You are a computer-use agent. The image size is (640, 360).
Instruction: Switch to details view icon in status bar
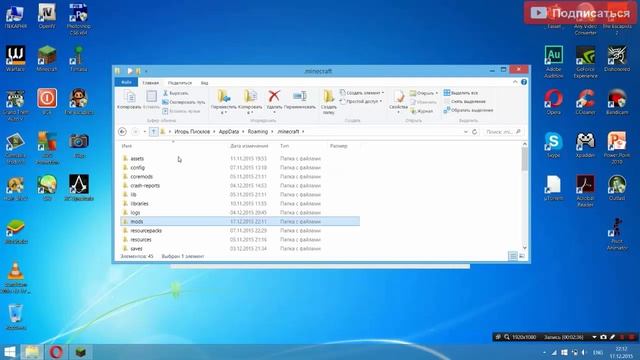coord(513,256)
